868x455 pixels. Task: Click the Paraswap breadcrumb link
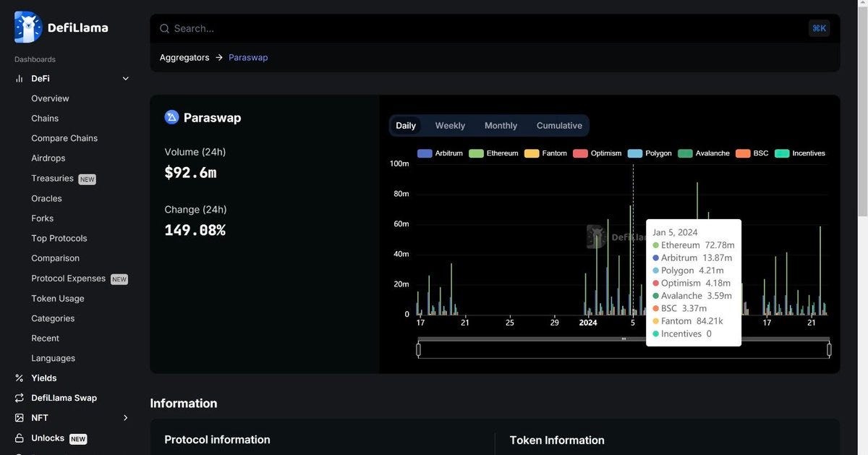point(248,57)
